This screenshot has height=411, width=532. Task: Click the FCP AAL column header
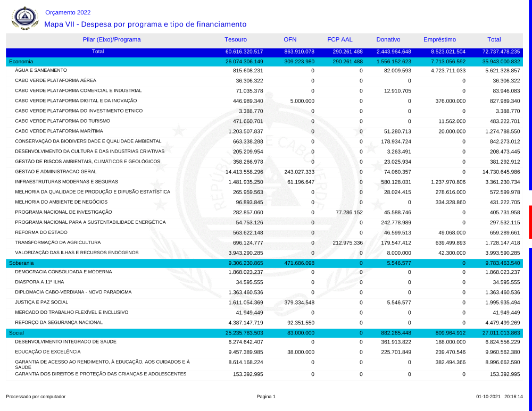[340, 39]
